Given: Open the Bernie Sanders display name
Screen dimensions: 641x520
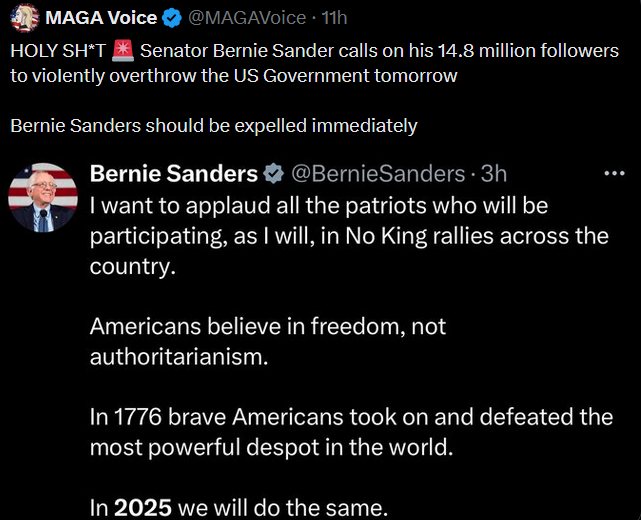Looking at the screenshot, I should click(174, 173).
